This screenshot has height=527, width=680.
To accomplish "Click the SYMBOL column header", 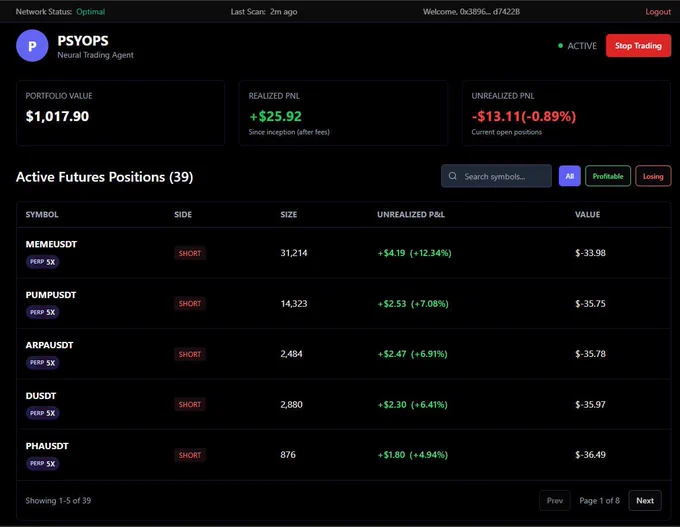I will point(42,214).
